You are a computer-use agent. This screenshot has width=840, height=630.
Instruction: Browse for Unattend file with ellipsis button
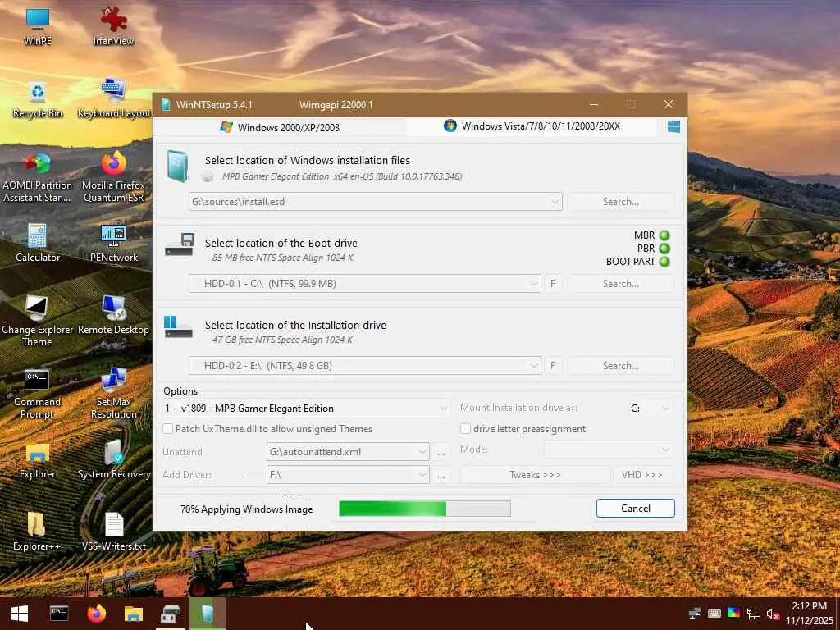[x=441, y=452]
